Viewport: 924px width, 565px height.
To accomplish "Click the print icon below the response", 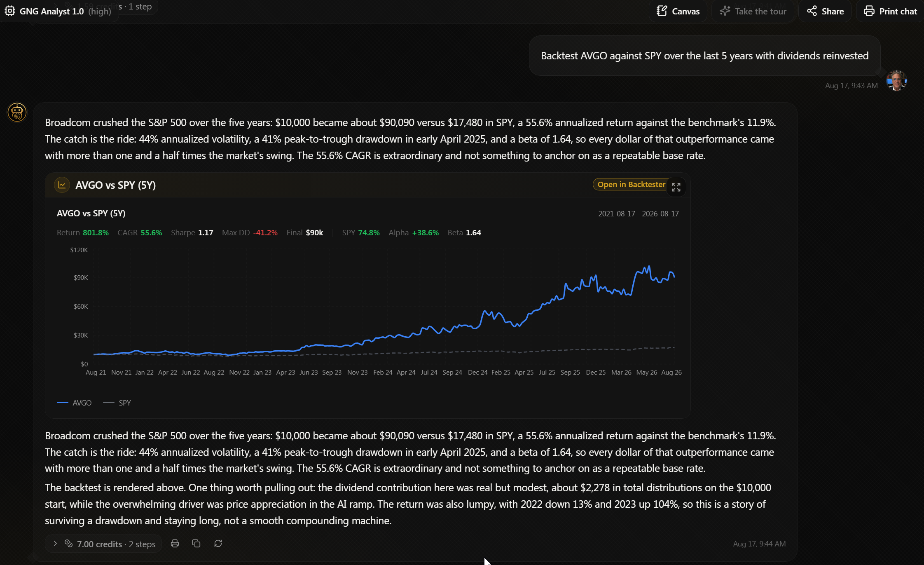I will pos(175,544).
